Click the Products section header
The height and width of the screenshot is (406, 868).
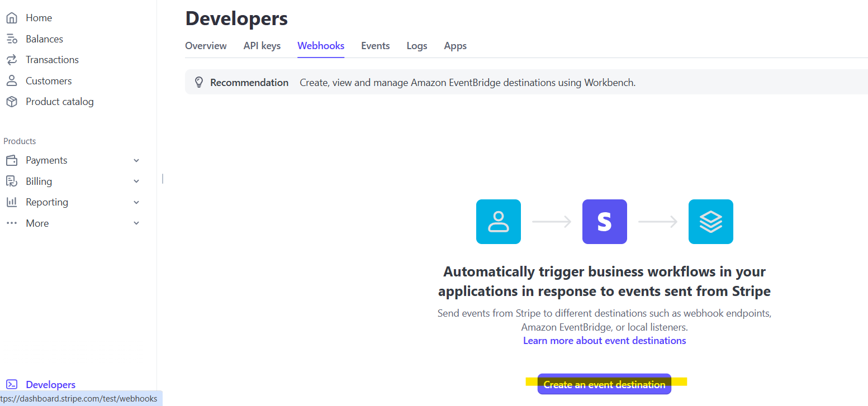point(20,141)
